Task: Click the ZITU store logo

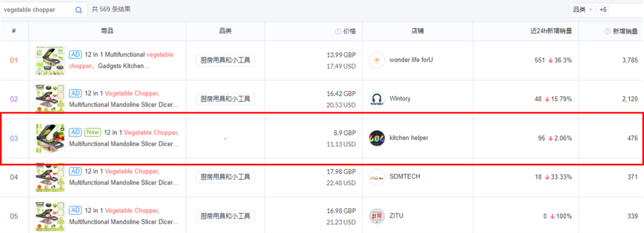Action: [377, 216]
